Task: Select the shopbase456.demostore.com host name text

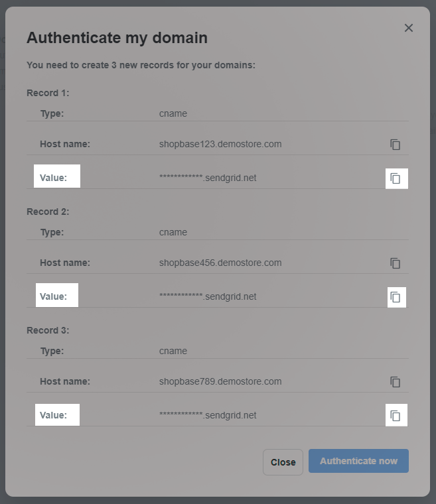Action: [220, 263]
